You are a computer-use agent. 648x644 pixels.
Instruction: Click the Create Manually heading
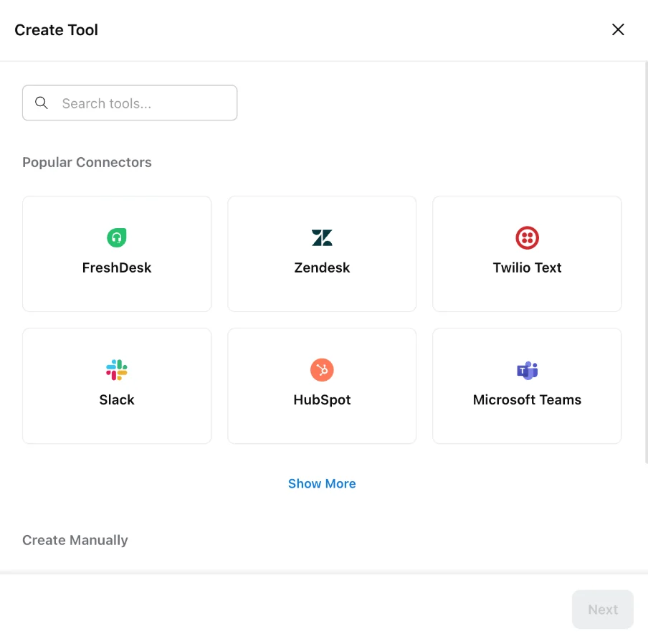click(75, 540)
